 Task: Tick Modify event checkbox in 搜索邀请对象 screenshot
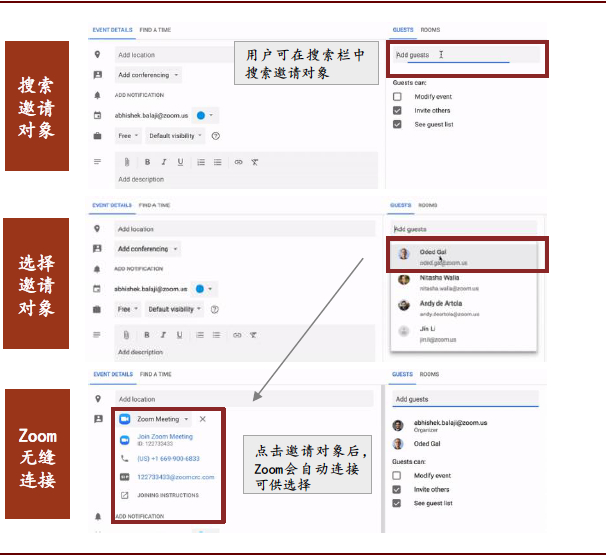click(397, 96)
